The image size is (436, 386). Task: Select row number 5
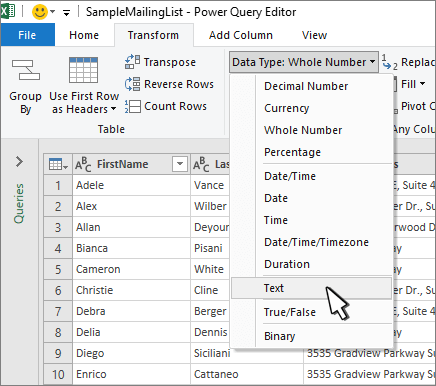[58, 269]
